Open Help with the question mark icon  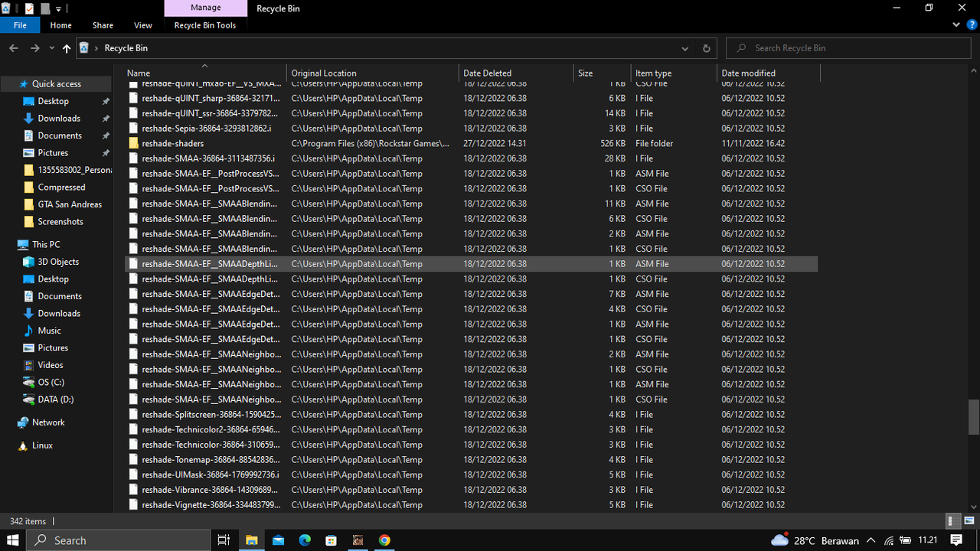[972, 25]
